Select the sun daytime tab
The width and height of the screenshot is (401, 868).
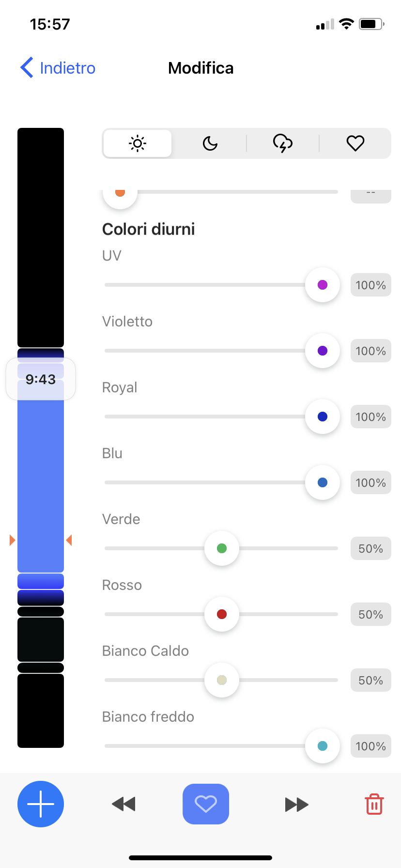[x=138, y=143]
